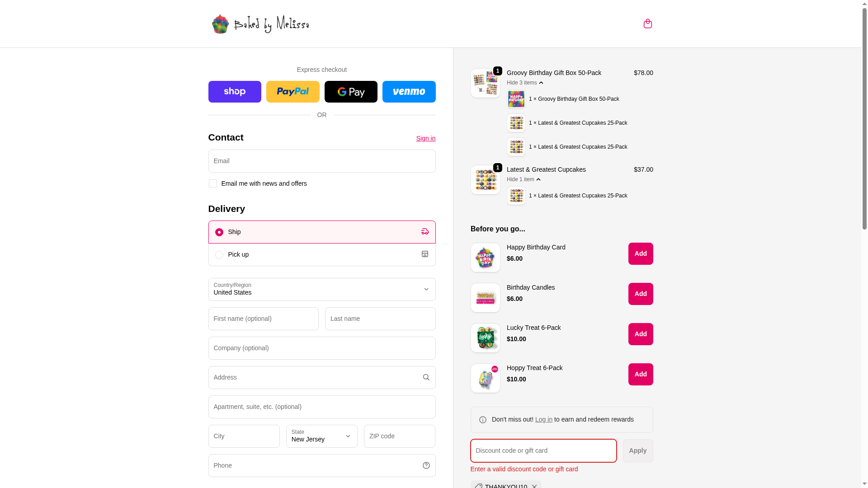Check out using Venmo
The width and height of the screenshot is (868, 488).
tap(409, 92)
